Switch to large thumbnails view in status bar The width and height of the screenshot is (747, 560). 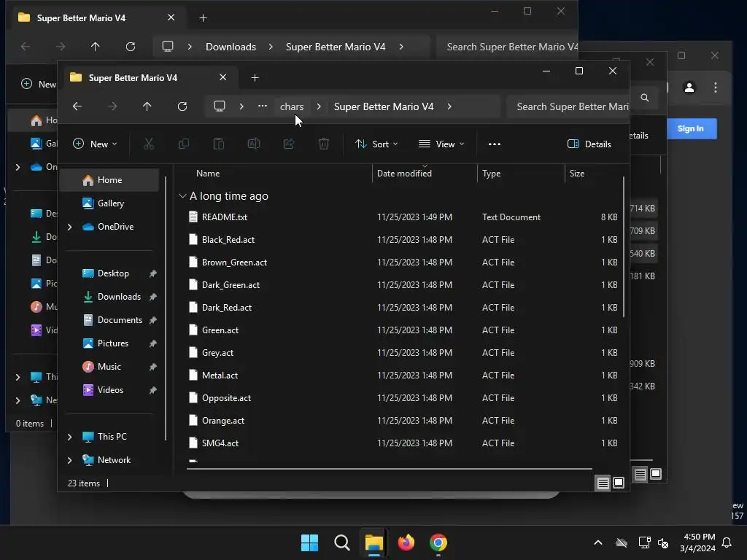click(x=619, y=483)
